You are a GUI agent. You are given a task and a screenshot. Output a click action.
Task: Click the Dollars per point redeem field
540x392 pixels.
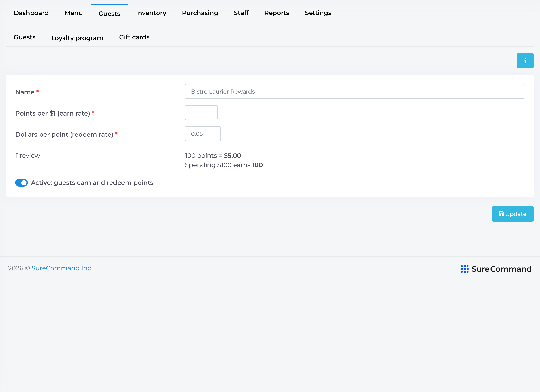[x=203, y=134]
